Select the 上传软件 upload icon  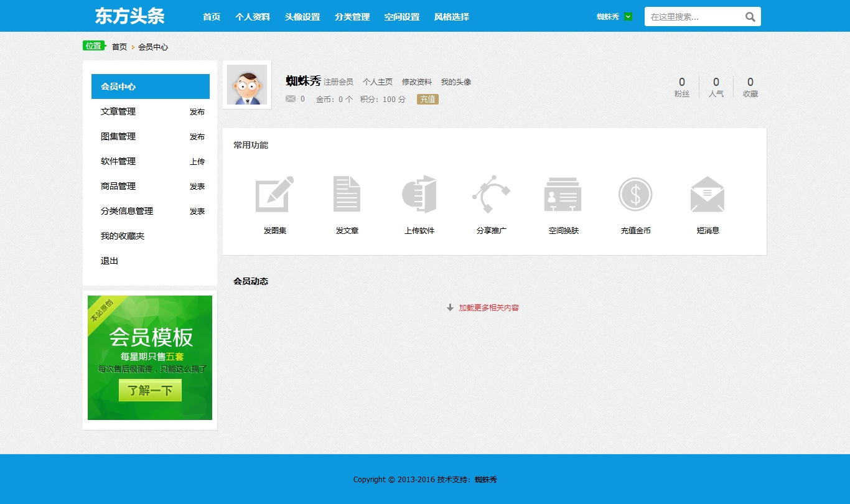[419, 194]
